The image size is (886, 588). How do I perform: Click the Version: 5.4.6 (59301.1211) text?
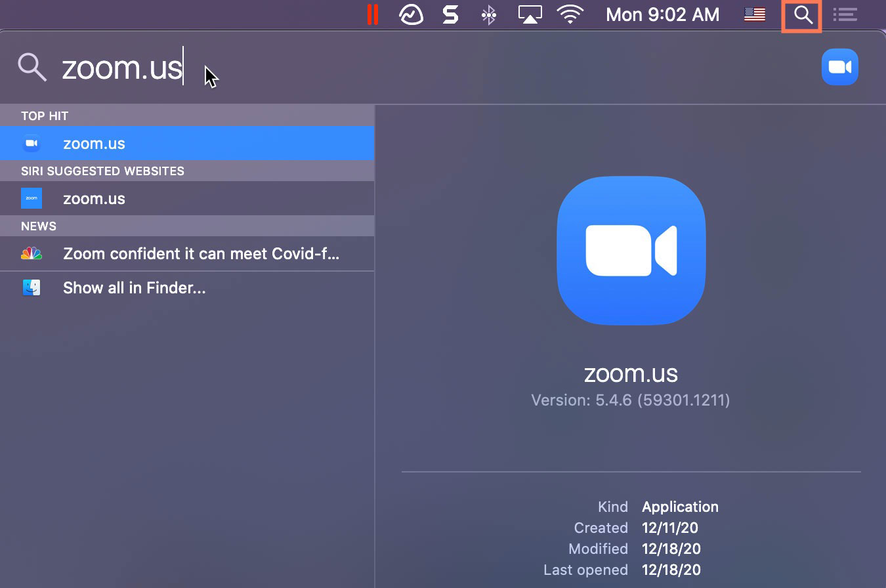pos(631,400)
